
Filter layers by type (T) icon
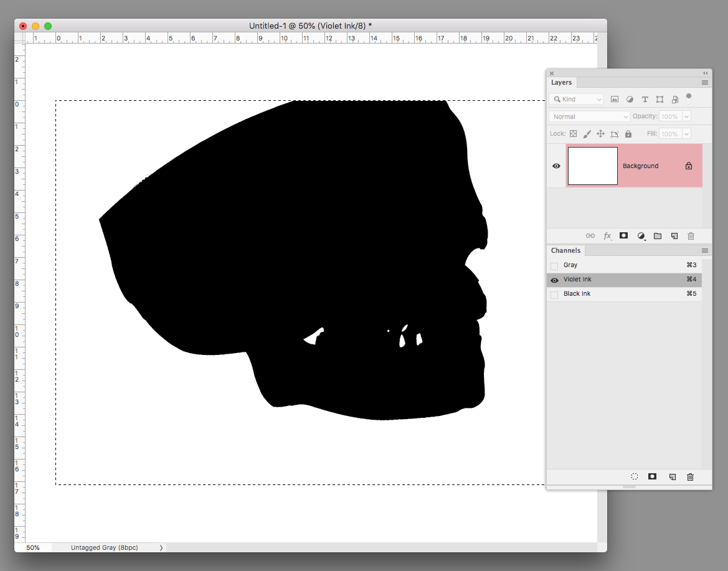(x=645, y=100)
